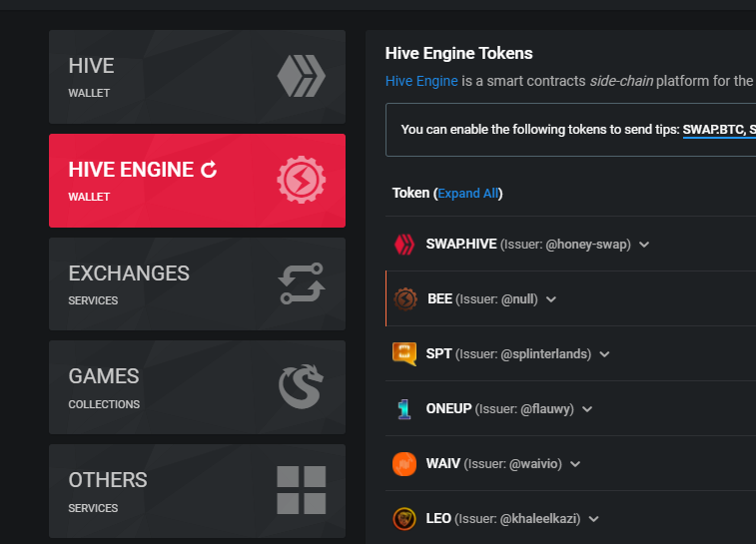The width and height of the screenshot is (756, 544).
Task: Click the Others four-squares grid icon
Action: click(302, 490)
